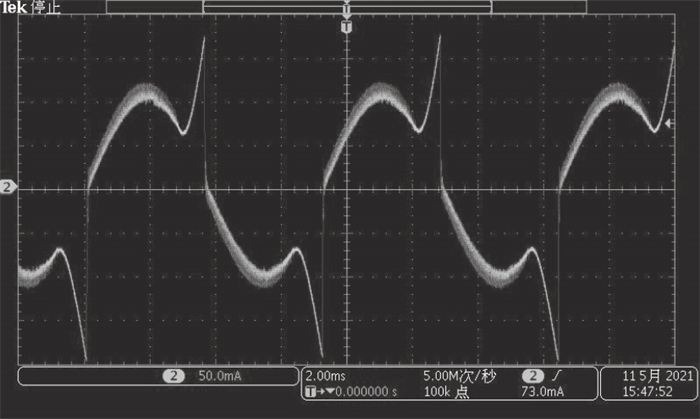Click the record view bar at the top

click(346, 7)
